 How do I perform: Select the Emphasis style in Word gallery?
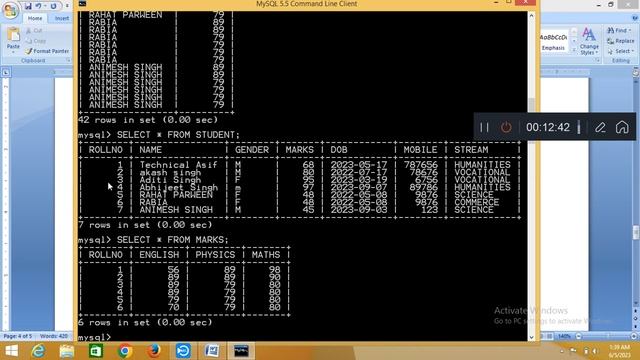pyautogui.click(x=553, y=41)
